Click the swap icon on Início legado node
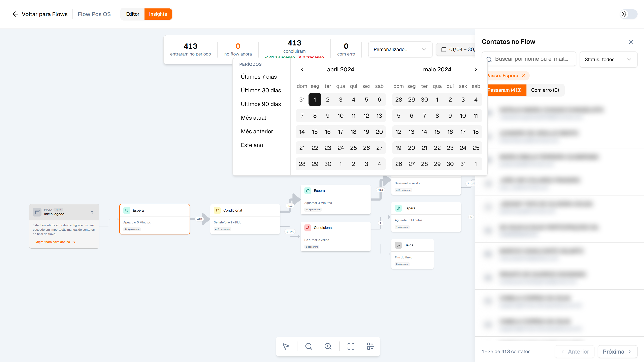The height and width of the screenshot is (362, 644). click(92, 212)
